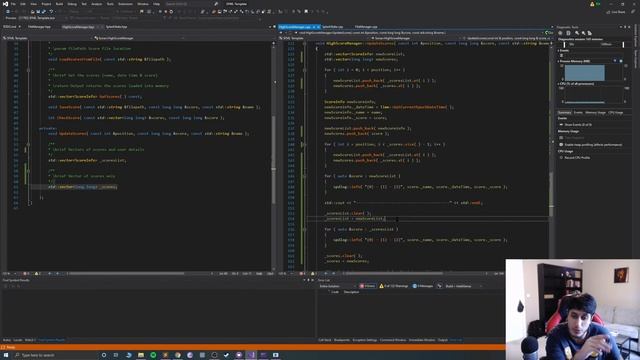Open File Explorer from the taskbar

click(141, 355)
